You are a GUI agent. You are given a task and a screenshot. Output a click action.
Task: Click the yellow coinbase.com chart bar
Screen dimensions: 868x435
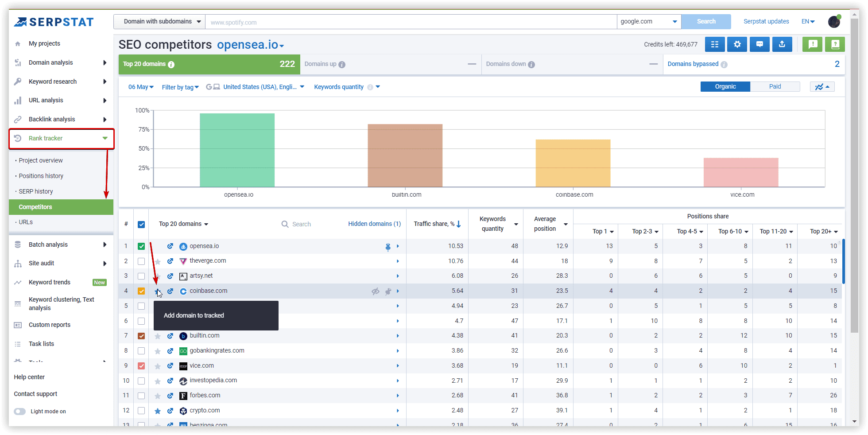[x=573, y=163]
